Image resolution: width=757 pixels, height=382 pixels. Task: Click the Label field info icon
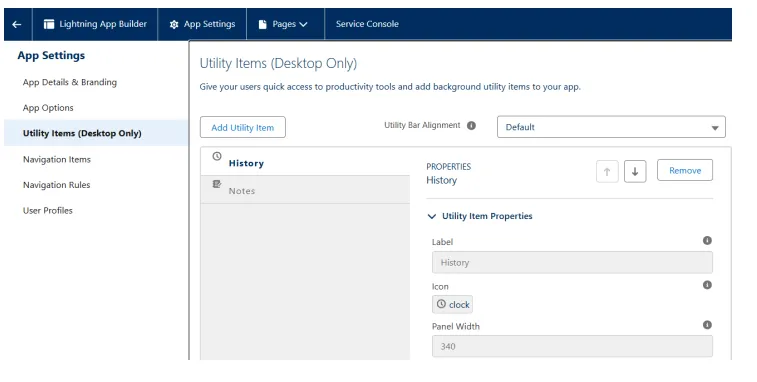pyautogui.click(x=707, y=241)
